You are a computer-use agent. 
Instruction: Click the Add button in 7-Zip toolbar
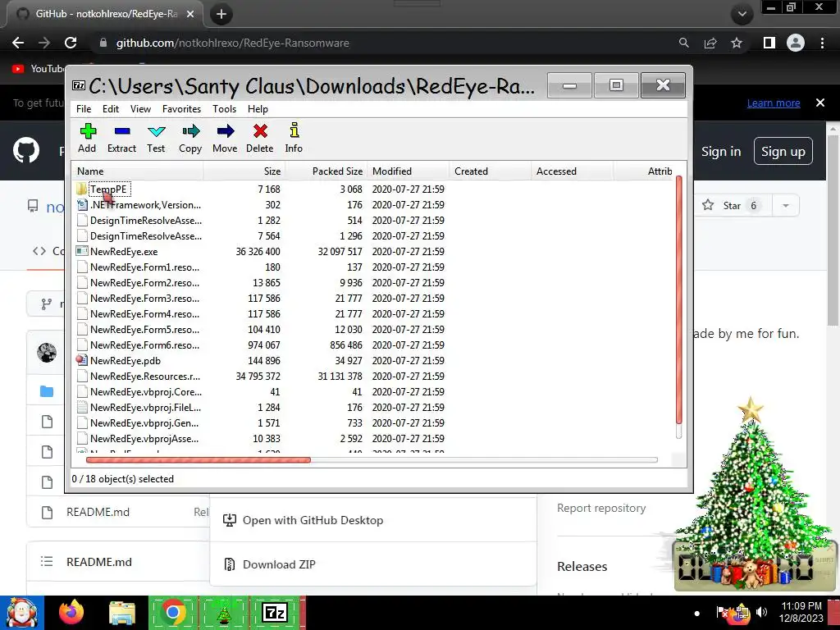[x=87, y=138]
